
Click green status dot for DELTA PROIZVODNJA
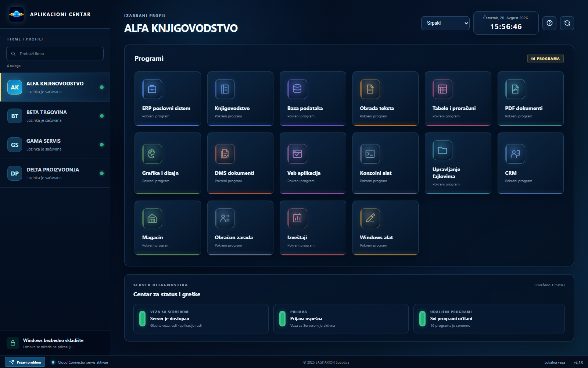(102, 173)
